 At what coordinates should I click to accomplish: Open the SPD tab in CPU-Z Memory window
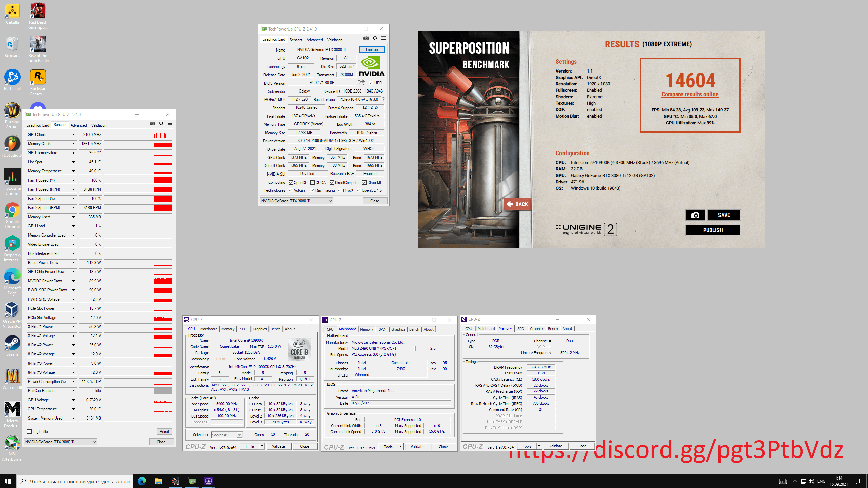tap(520, 329)
